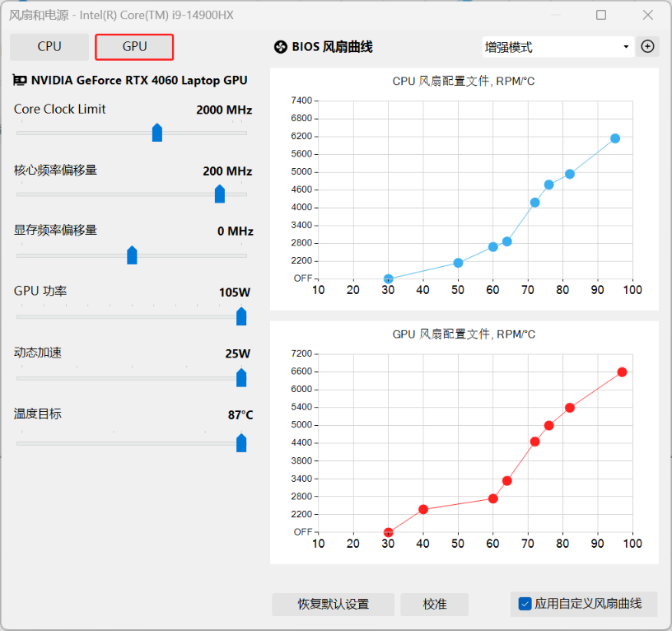672x631 pixels.
Task: Adjust the 显存频率偏移量 slider
Action: 132,255
